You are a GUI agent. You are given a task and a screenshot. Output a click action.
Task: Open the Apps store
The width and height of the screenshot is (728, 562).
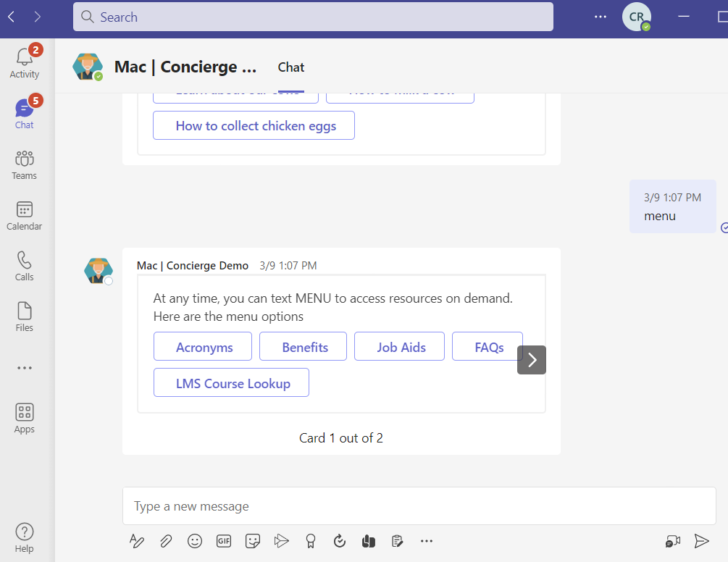(x=25, y=418)
